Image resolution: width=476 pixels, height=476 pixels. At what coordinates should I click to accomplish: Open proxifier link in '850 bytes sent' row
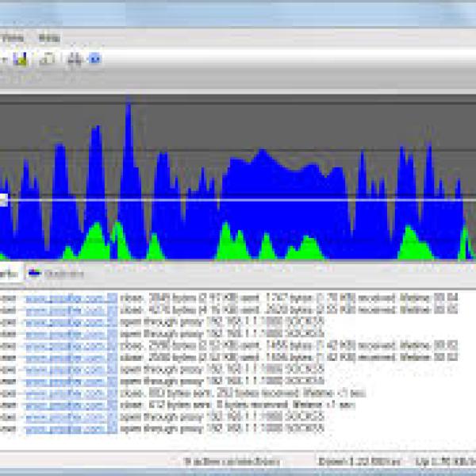pyautogui.click(x=71, y=393)
